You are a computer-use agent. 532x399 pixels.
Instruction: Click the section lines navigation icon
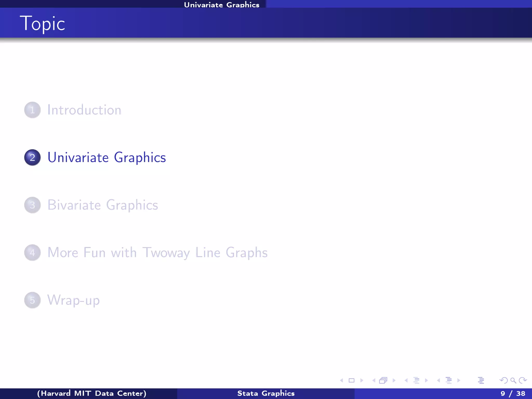(449, 381)
